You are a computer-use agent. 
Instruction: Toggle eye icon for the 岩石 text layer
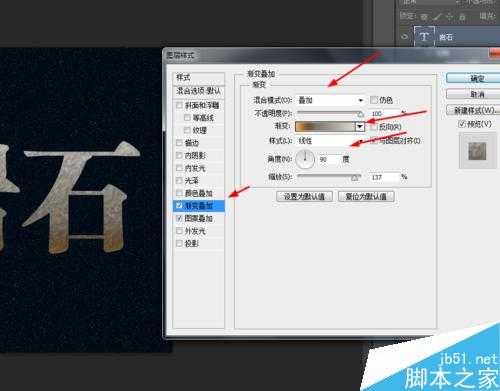click(405, 37)
